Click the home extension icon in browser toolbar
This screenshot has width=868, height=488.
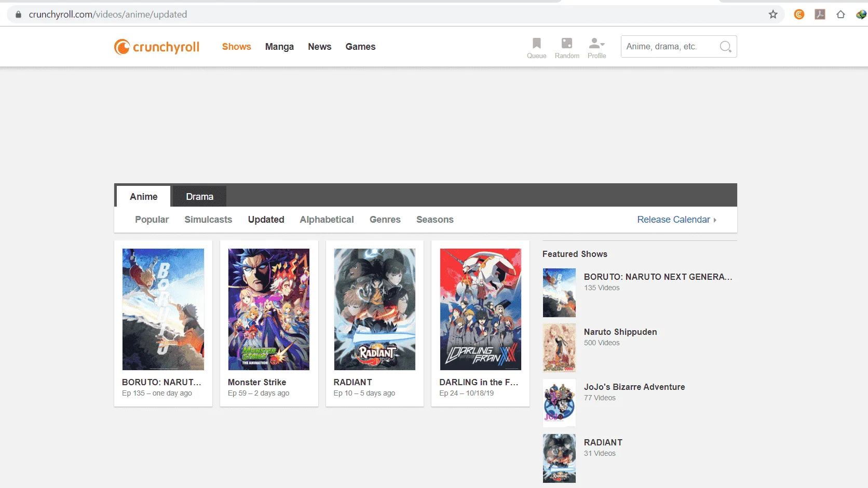[840, 15]
